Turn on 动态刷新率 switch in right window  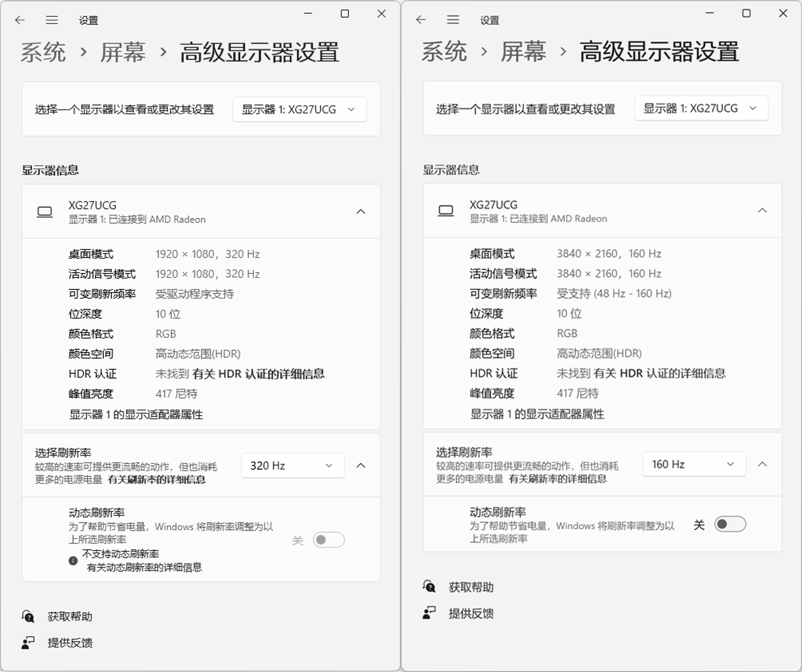pos(730,524)
